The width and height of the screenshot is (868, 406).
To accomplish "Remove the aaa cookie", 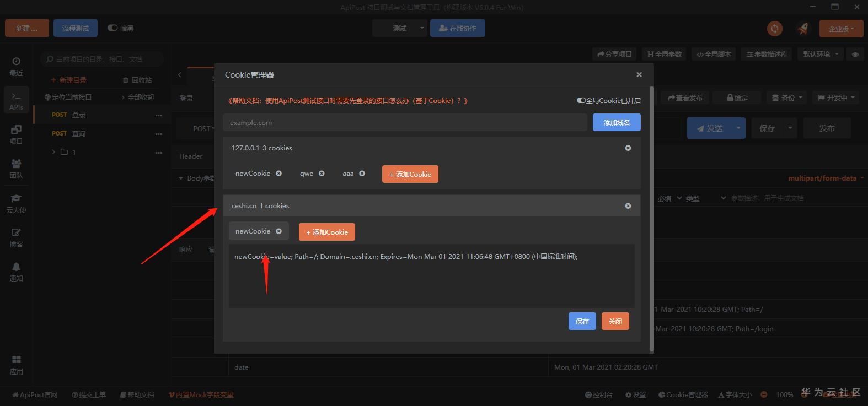I will (362, 174).
